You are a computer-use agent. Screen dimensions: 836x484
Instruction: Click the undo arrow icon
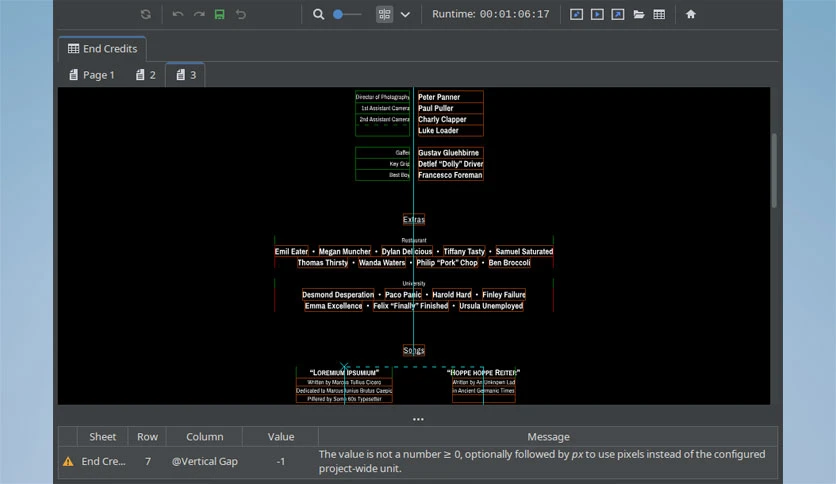click(x=178, y=14)
